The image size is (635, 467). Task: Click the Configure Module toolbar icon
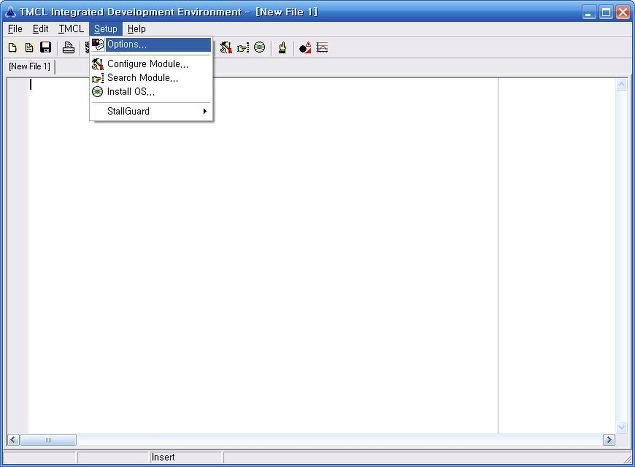pyautogui.click(x=226, y=48)
